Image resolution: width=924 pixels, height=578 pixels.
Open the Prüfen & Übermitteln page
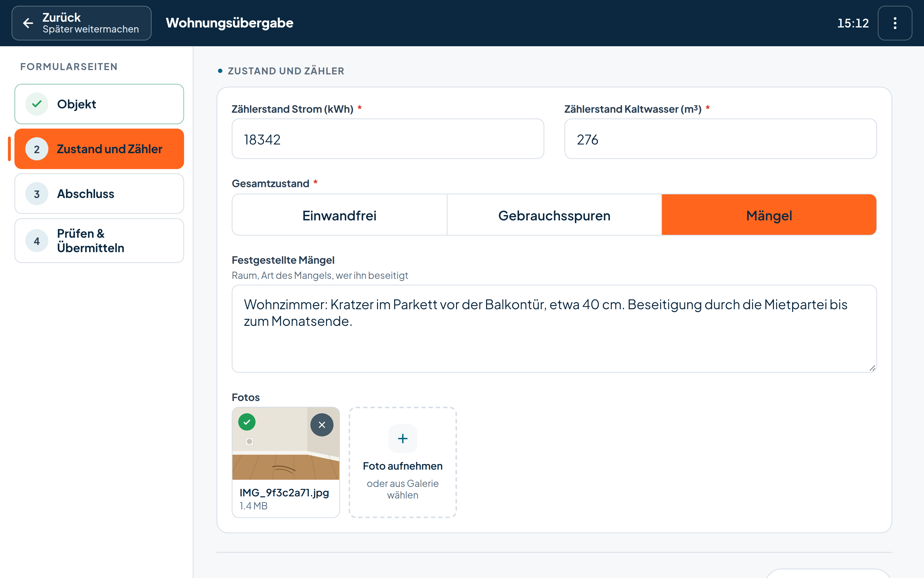[x=99, y=241]
